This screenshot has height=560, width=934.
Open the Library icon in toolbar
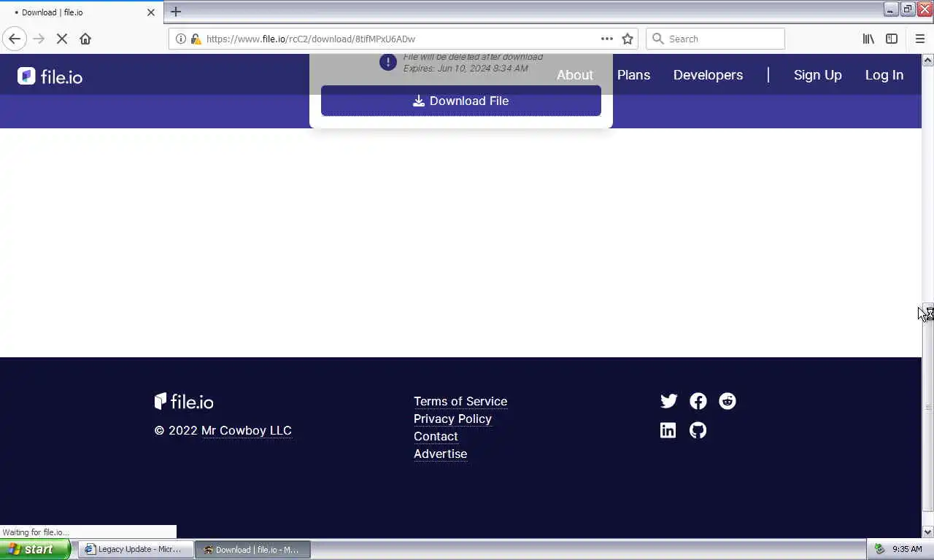pos(868,39)
